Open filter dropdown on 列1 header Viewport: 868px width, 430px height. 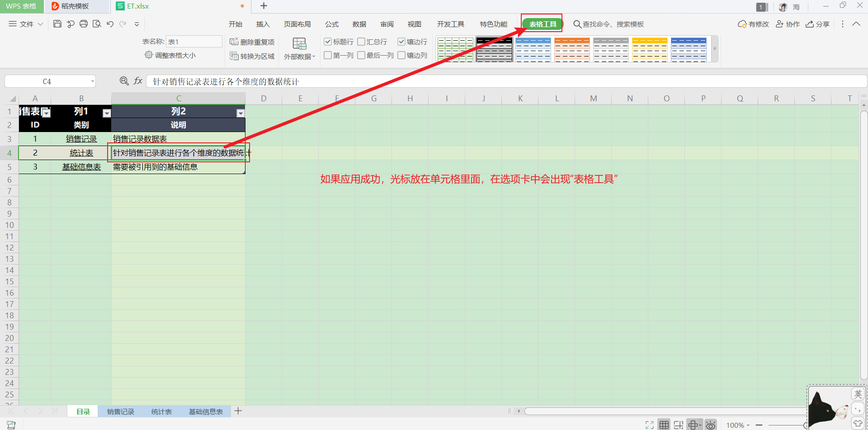point(107,113)
